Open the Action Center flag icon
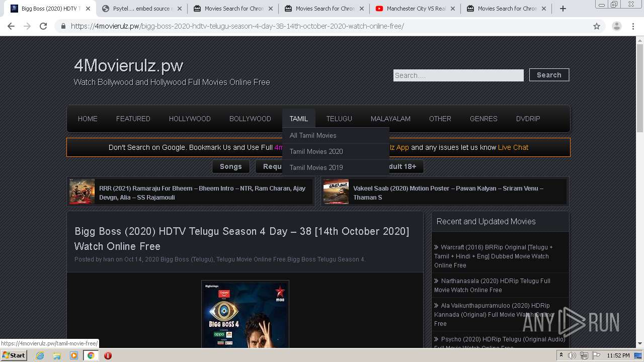 pyautogui.click(x=596, y=355)
